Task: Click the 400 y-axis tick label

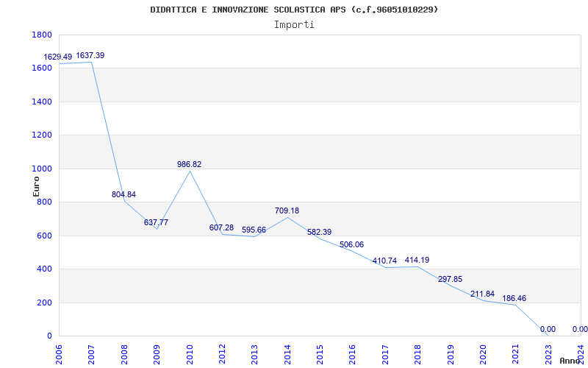Action: point(44,269)
